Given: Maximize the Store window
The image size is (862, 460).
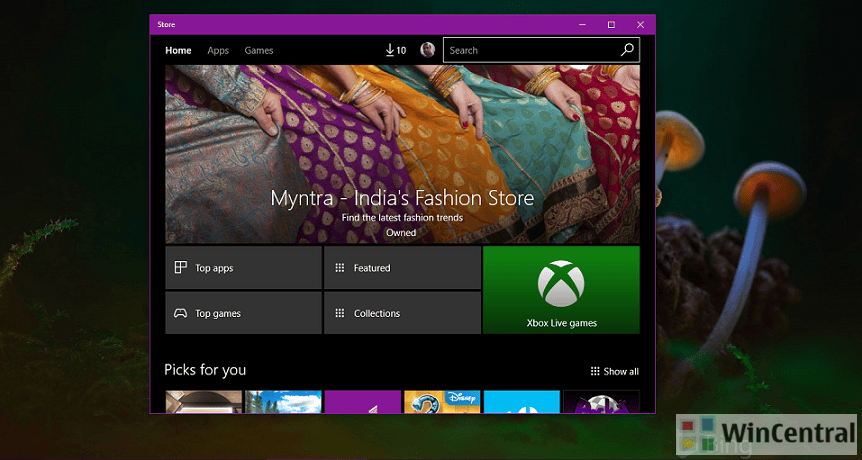Looking at the screenshot, I should [611, 25].
